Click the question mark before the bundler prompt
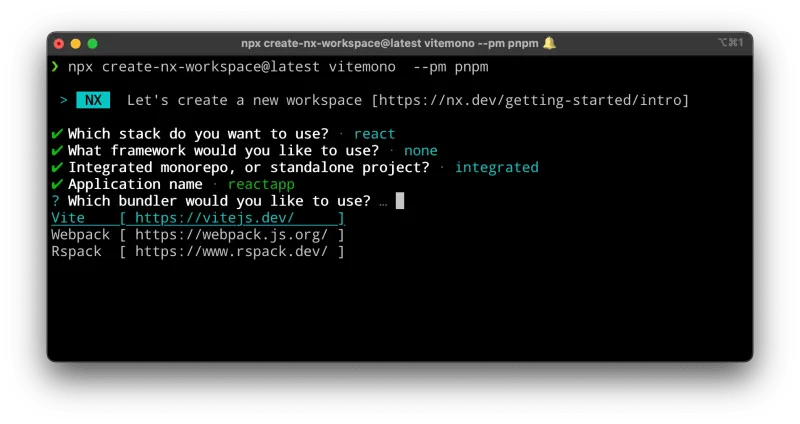Viewport: 800px width, 424px height. tap(56, 201)
